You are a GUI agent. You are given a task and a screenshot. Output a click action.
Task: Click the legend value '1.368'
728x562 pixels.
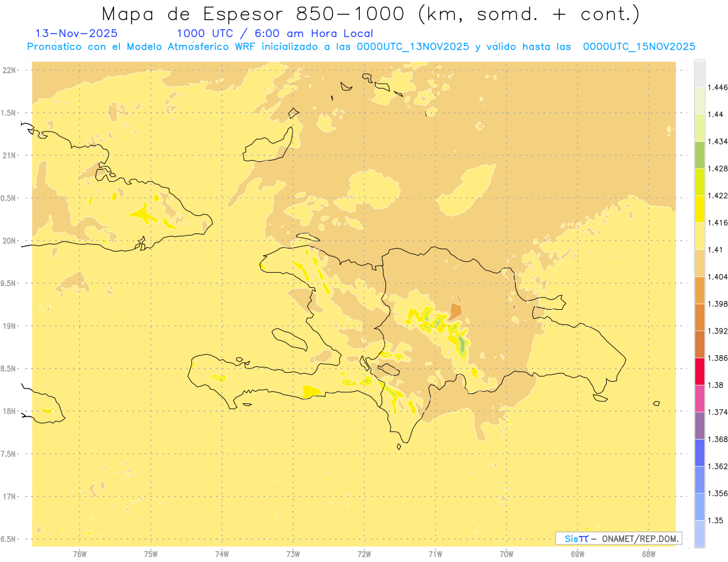pos(718,440)
